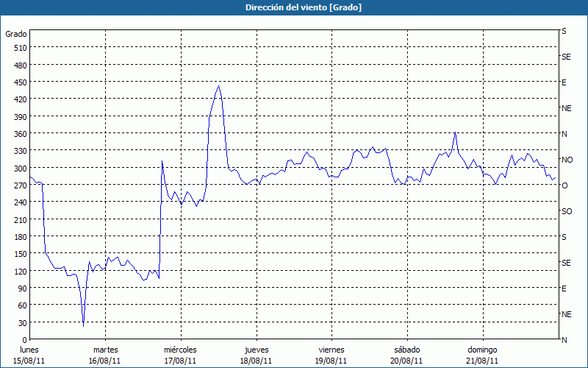The width and height of the screenshot is (588, 368).
Task: Click the "O" compass label on right axis
Action: tap(564, 185)
